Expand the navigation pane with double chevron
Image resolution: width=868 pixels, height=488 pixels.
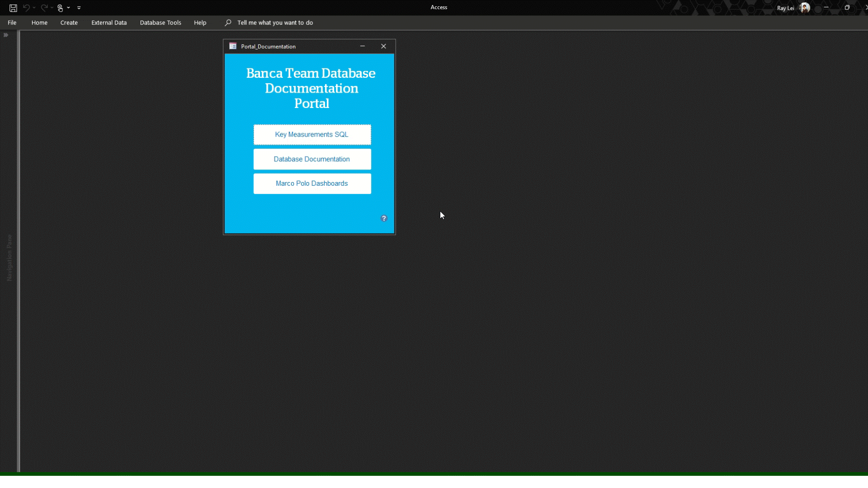click(6, 35)
